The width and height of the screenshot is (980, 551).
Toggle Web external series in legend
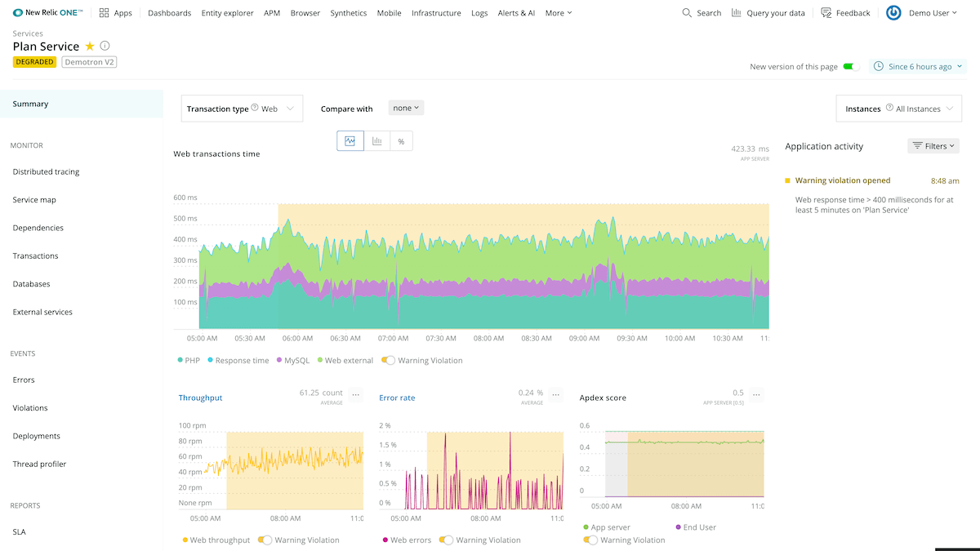click(x=345, y=360)
